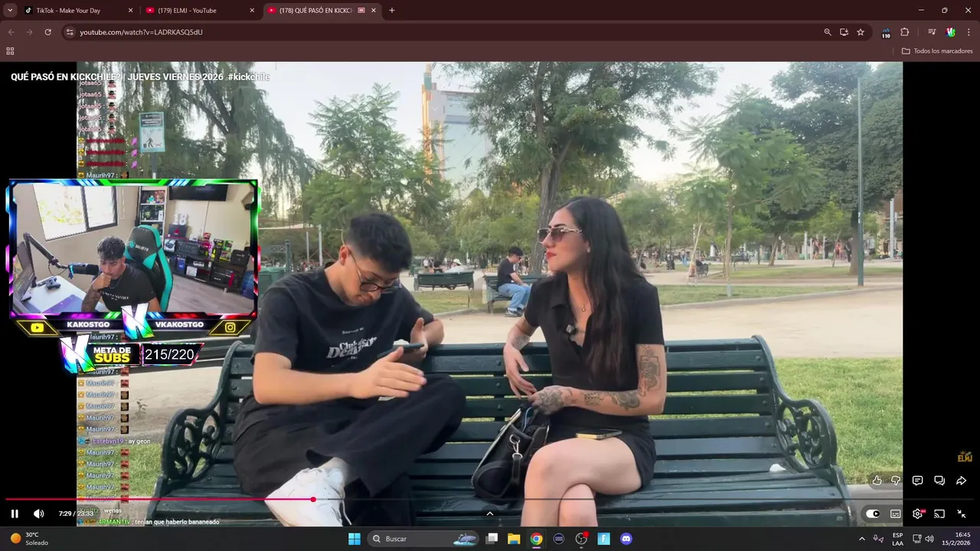Viewport: 980px width, 551px height.
Task: Open Todos los marcadores folder
Action: tap(937, 51)
